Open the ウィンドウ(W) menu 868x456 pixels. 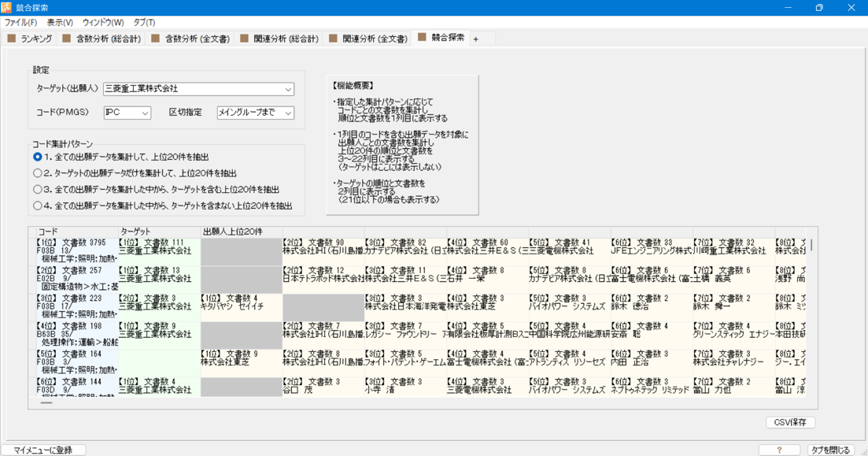tap(103, 23)
